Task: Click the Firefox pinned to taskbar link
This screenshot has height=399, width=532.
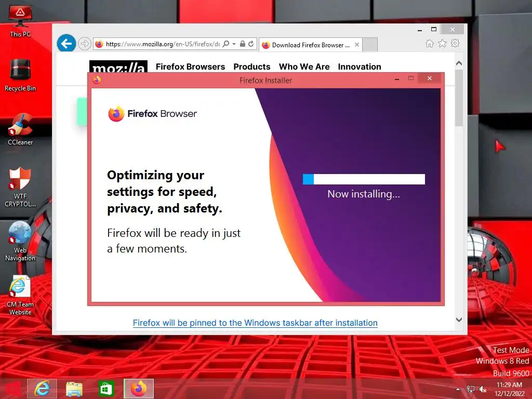Action: point(255,323)
